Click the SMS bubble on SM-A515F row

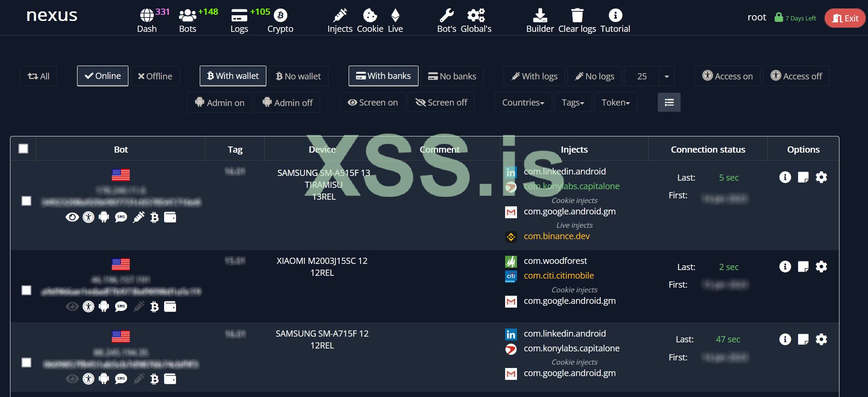121,217
